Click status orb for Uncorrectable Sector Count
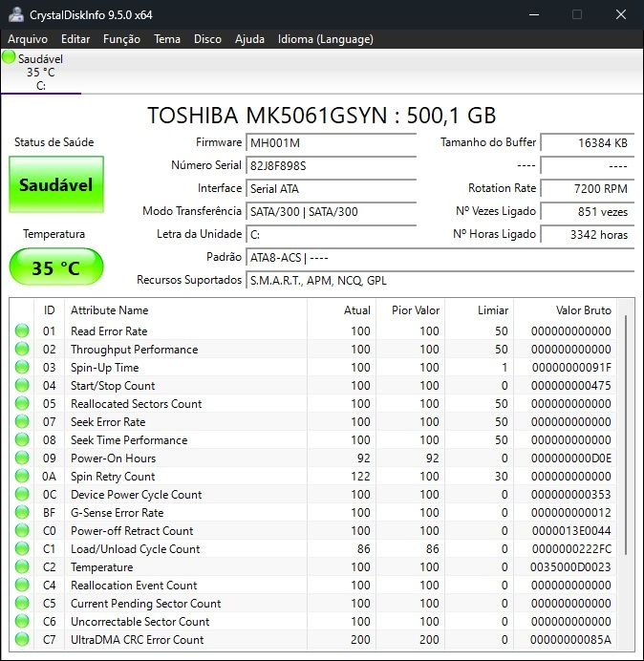 click(22, 621)
